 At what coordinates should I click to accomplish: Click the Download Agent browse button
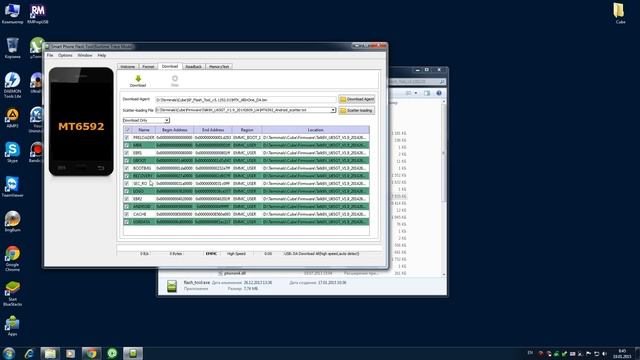point(357,99)
